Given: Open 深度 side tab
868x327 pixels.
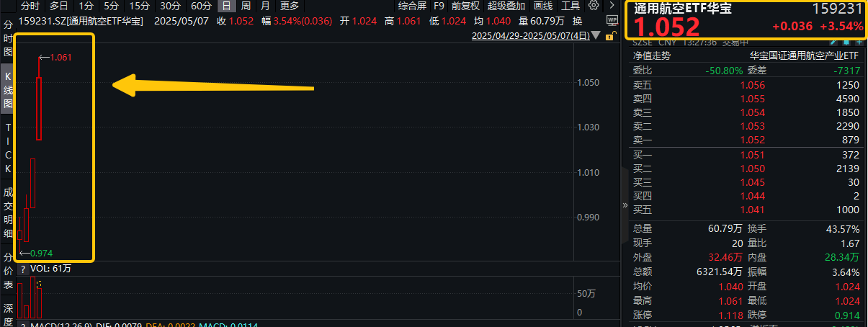Looking at the screenshot, I should 8,314.
